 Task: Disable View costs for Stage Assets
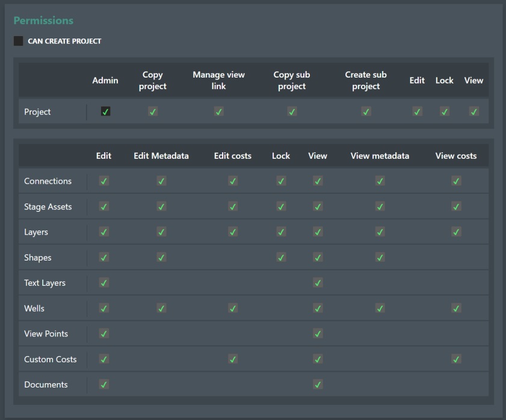tap(456, 206)
